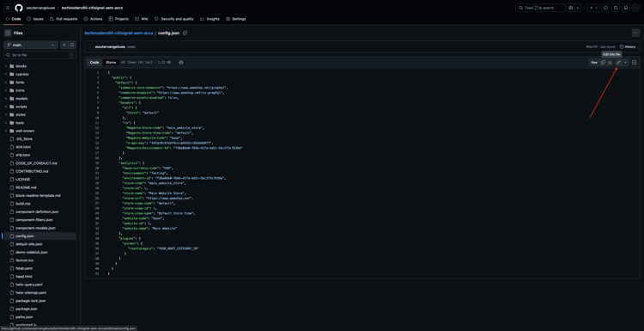Open README.md in the file tree
Screen dimensions: 644x331
pos(26,187)
